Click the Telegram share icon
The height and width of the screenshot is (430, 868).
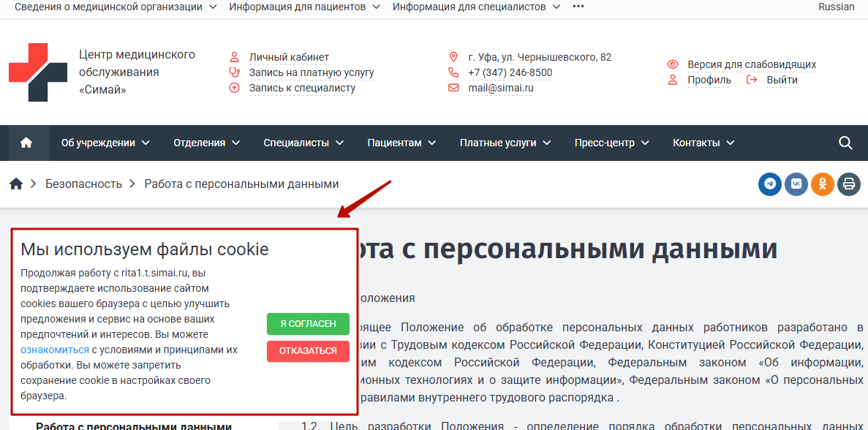(770, 184)
